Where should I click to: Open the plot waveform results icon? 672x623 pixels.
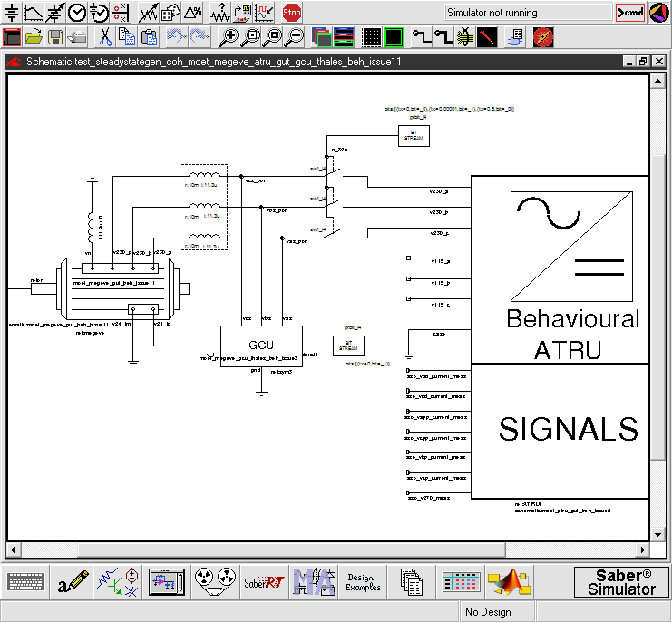pos(264,13)
